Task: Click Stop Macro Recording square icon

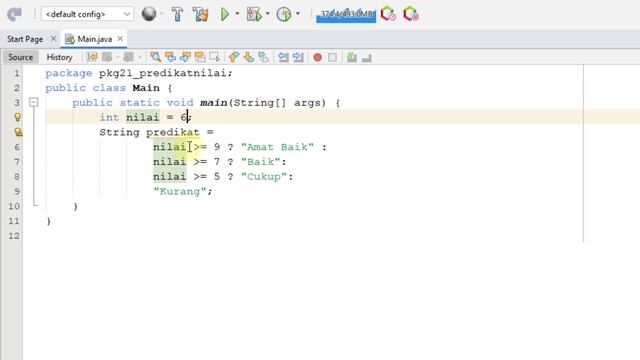Action: (x=332, y=58)
